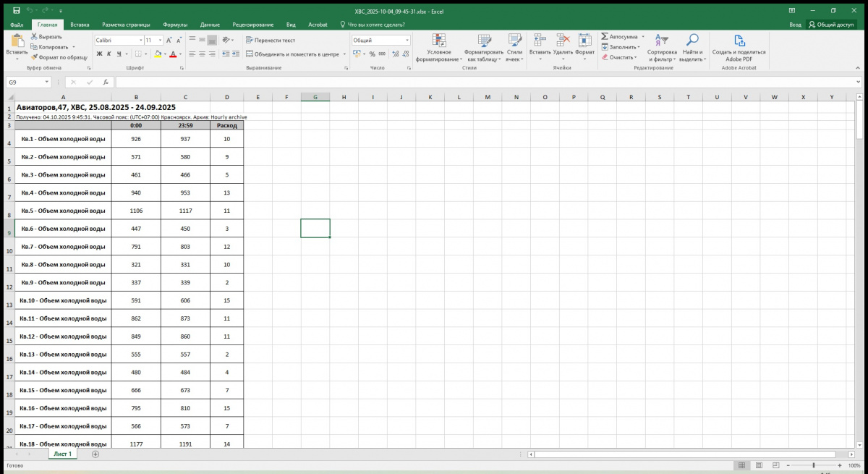Click the Find and Select magnifier icon
The image size is (868, 474).
[692, 41]
